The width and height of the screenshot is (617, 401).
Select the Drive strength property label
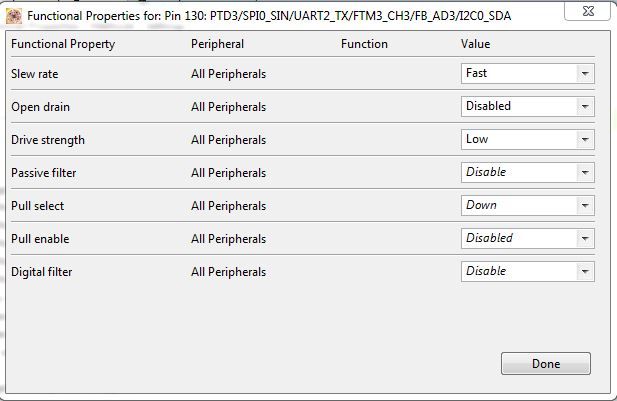(47, 139)
